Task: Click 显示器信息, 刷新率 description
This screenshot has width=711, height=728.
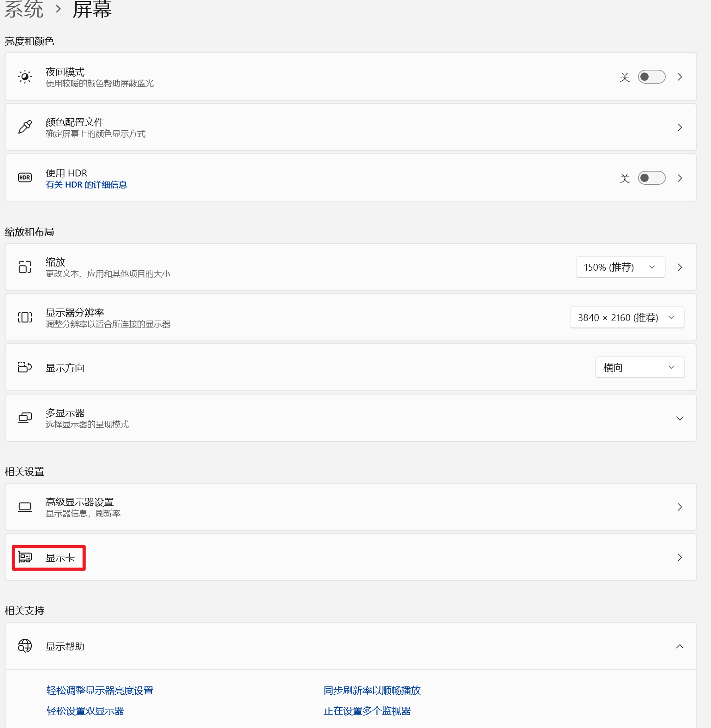Action: coord(83,514)
